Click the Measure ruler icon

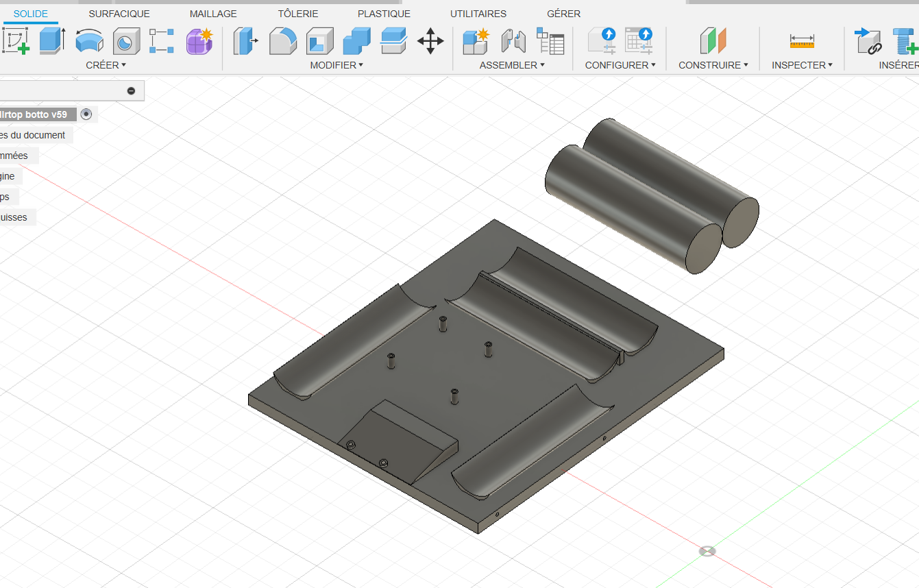802,41
